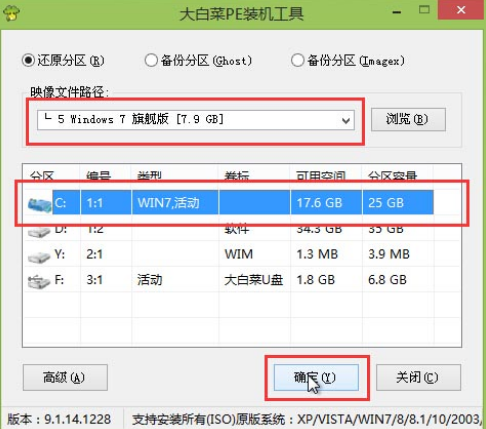486x429 pixels.
Task: Click the 浏览 (B) browse button
Action: click(x=408, y=119)
